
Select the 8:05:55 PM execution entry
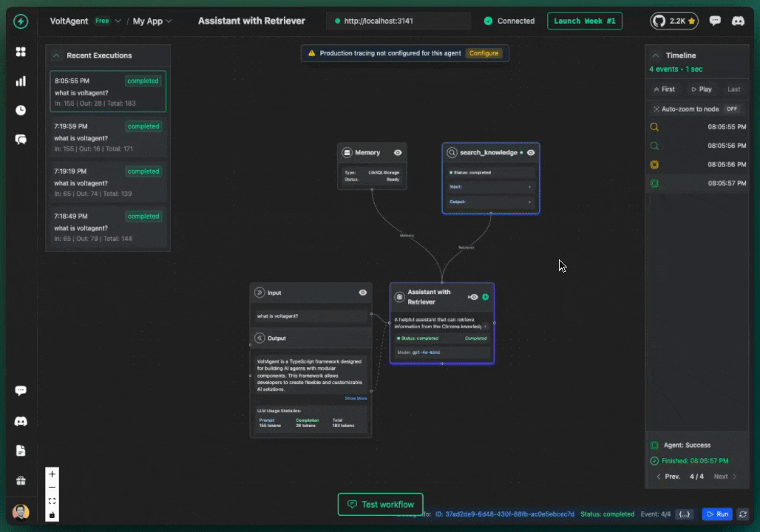pyautogui.click(x=108, y=92)
